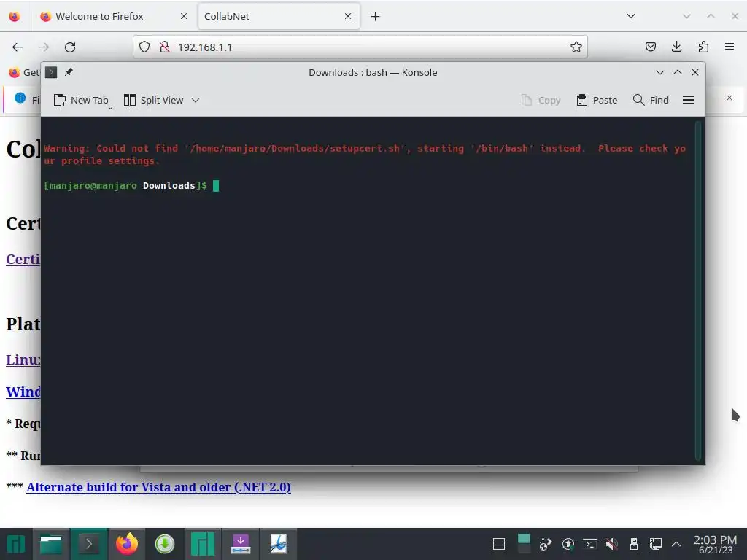Click the 192.168.1.1 address bar

point(360,47)
